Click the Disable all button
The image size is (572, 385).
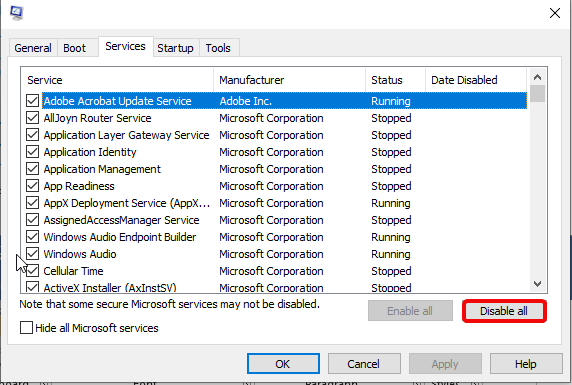(504, 311)
